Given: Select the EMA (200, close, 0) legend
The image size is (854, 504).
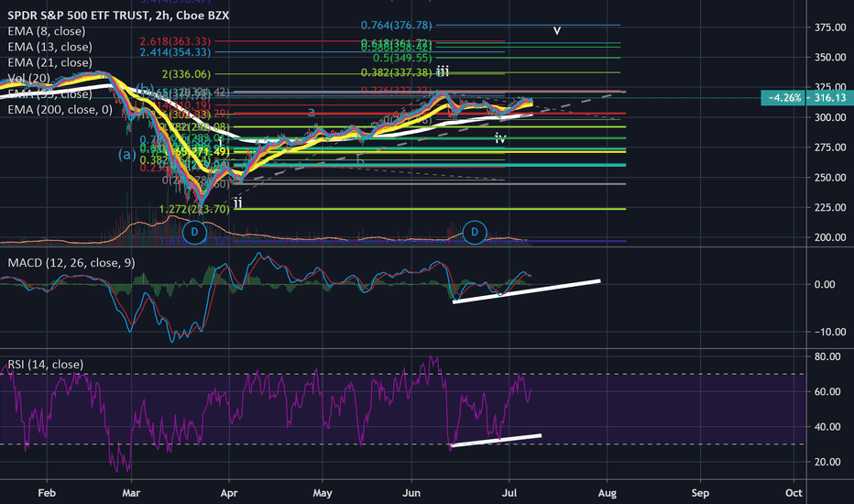Looking at the screenshot, I should tap(60, 110).
